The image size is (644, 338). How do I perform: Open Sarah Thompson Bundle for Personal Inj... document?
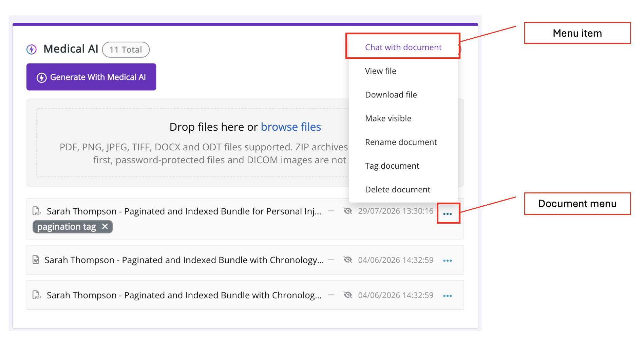[x=184, y=211]
